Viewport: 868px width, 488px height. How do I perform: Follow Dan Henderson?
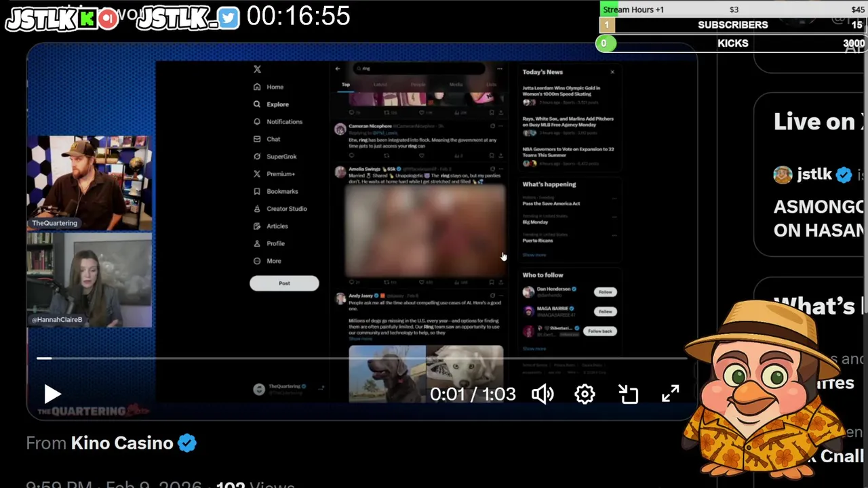coord(605,292)
